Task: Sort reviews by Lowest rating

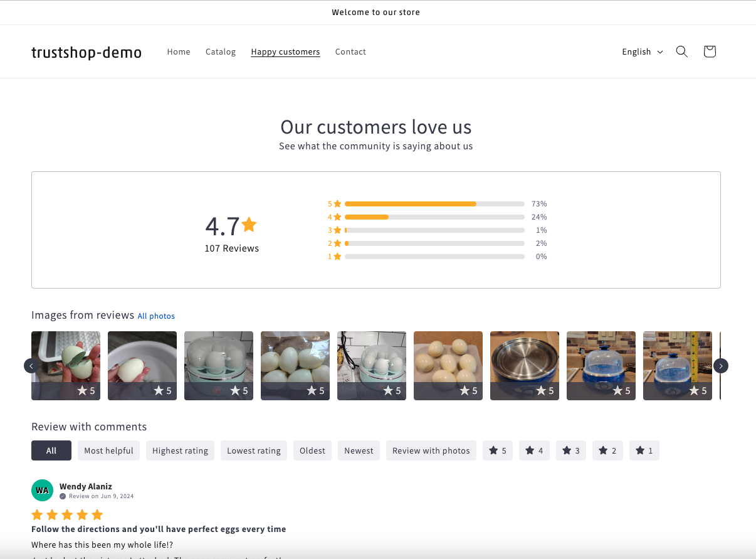Action: (253, 450)
